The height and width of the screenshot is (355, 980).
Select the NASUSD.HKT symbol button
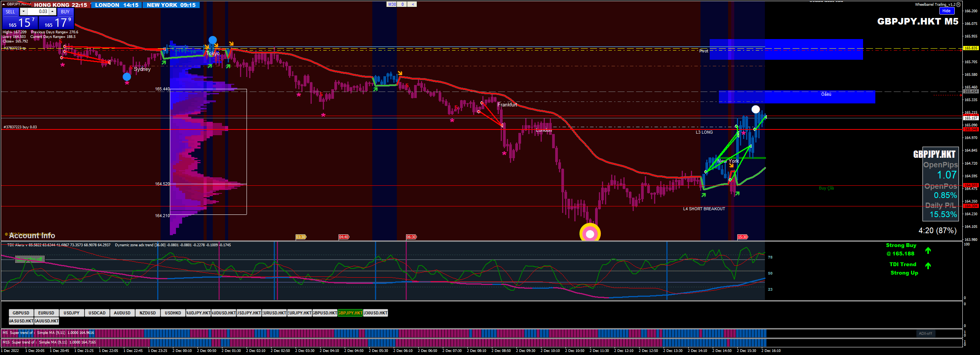coord(21,321)
